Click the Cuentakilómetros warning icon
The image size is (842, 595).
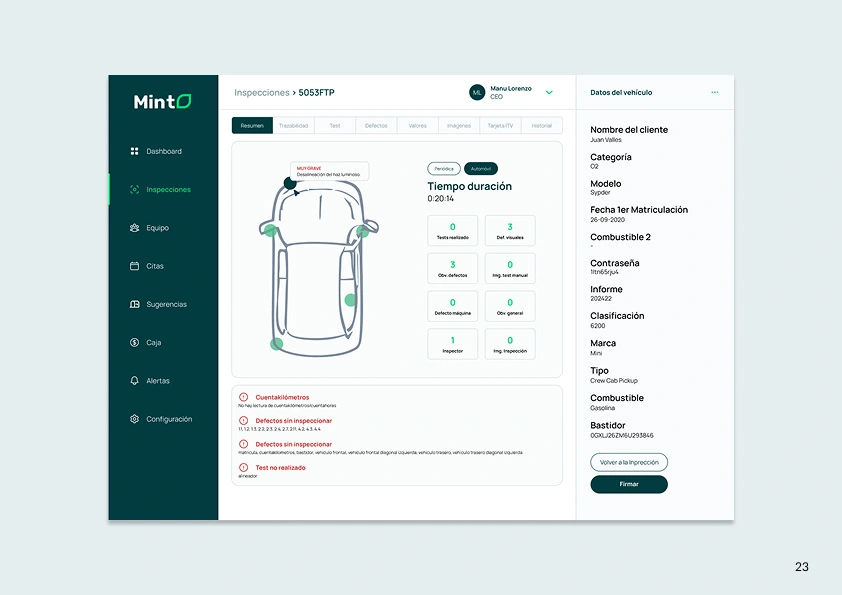(x=243, y=397)
